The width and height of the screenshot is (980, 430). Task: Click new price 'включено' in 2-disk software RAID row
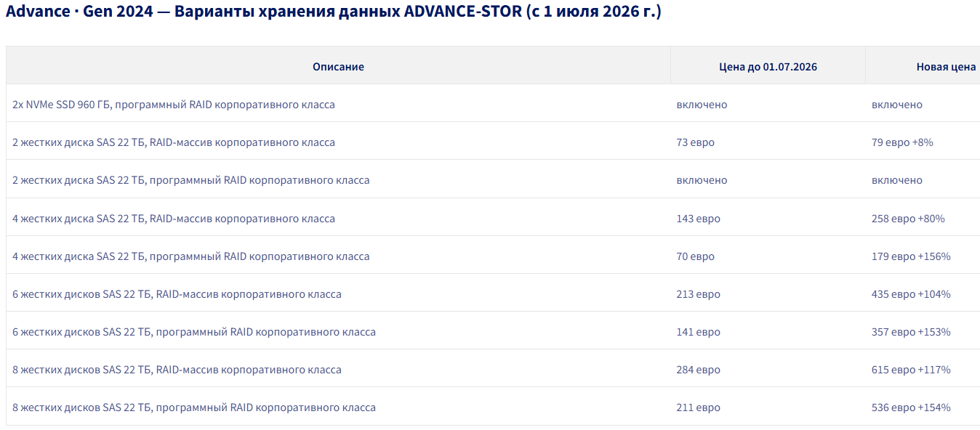(897, 180)
